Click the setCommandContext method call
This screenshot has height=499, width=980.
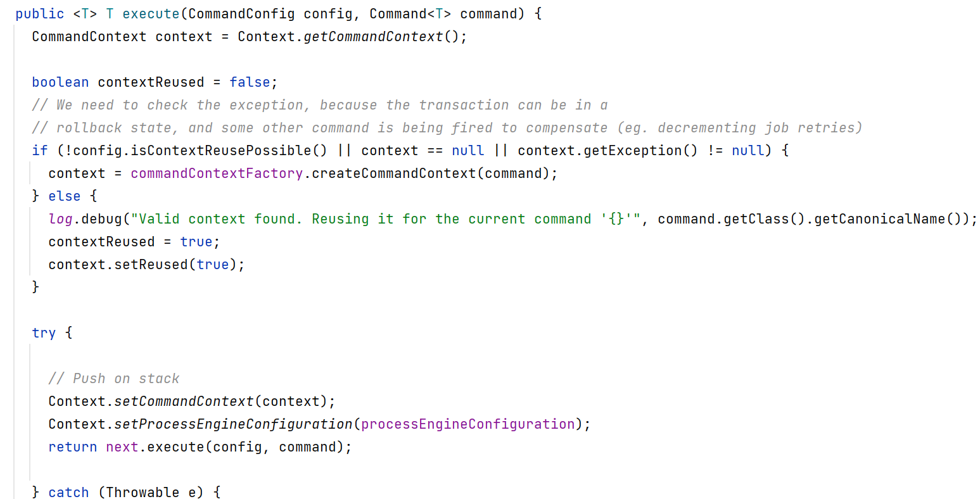(184, 401)
